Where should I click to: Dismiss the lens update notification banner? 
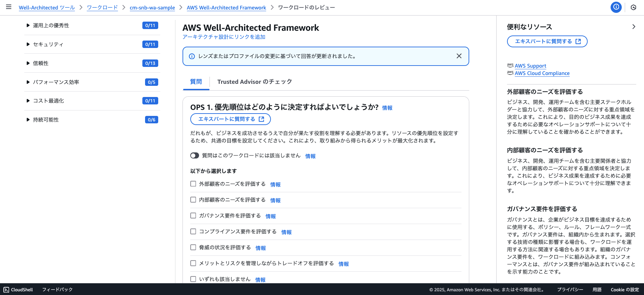[459, 56]
